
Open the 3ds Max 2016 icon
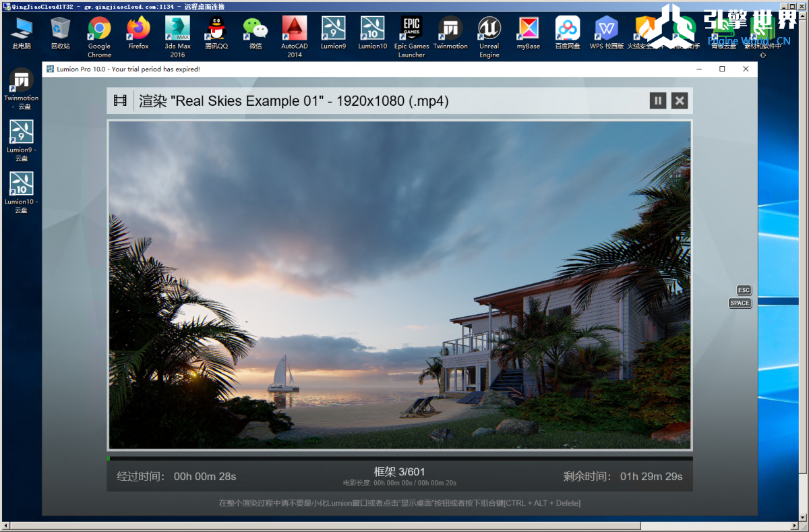click(x=177, y=37)
